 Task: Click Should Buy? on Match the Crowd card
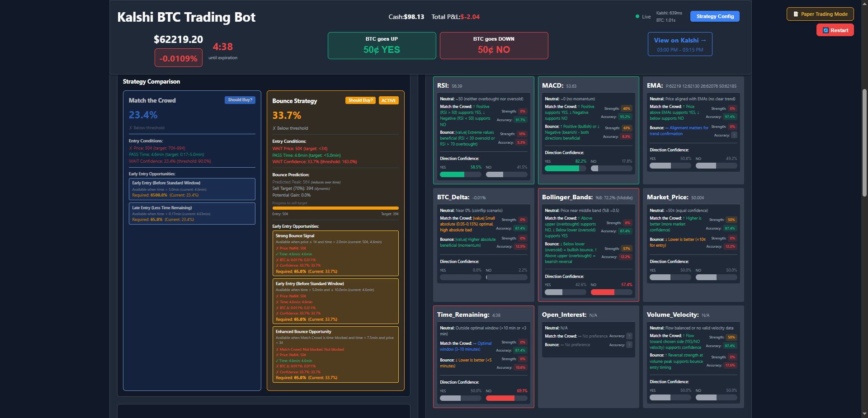[x=240, y=100]
